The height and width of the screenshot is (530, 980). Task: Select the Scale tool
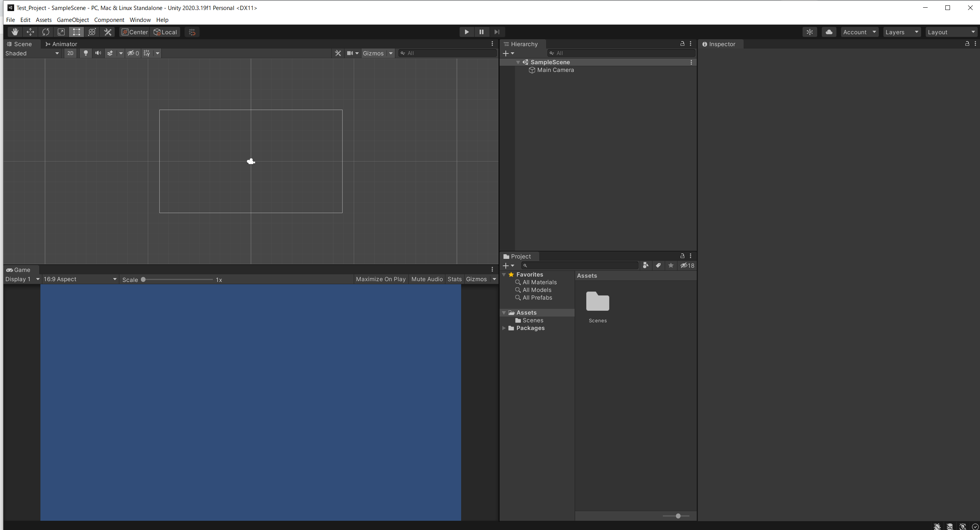tap(61, 32)
